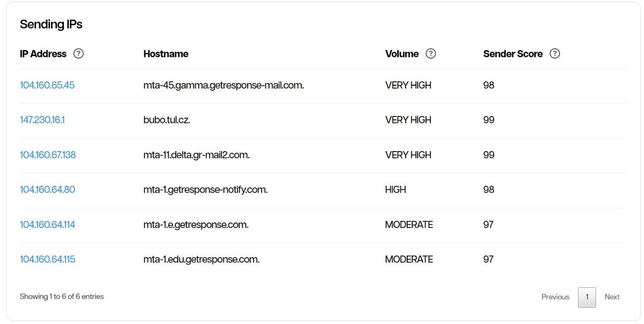Screen dimensions: 644x324
Task: Sort the table by IP Address
Action: click(x=43, y=54)
